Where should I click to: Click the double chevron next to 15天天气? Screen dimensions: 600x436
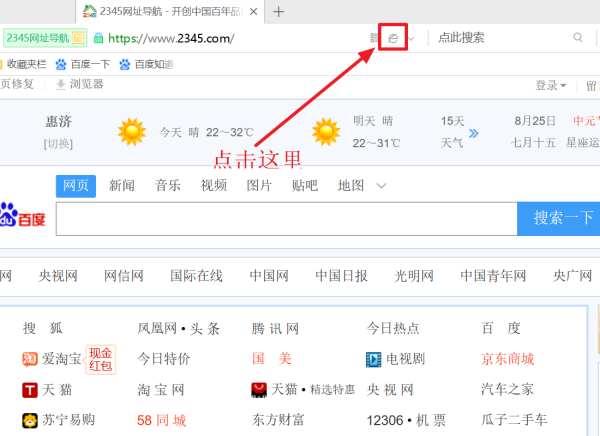pos(474,133)
